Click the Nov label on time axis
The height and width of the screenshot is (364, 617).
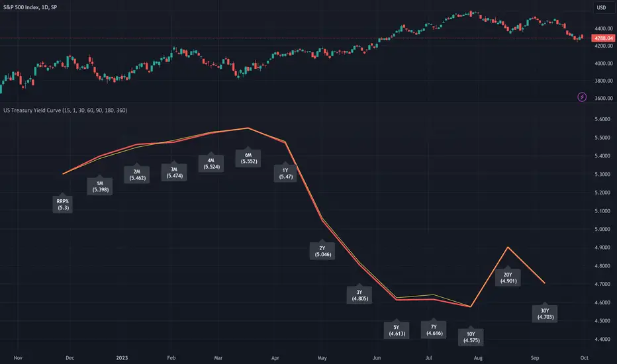coord(18,357)
